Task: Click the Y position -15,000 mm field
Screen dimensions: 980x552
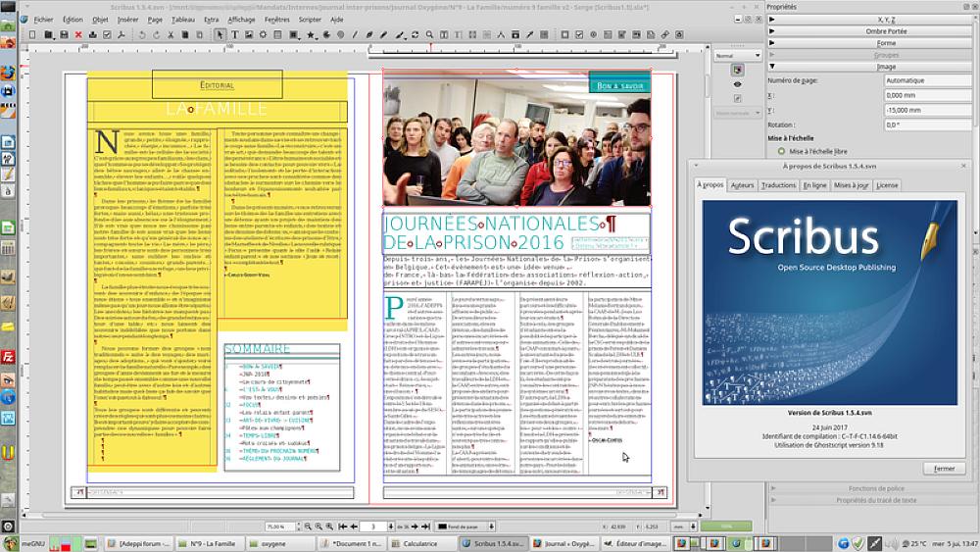Action: point(927,110)
